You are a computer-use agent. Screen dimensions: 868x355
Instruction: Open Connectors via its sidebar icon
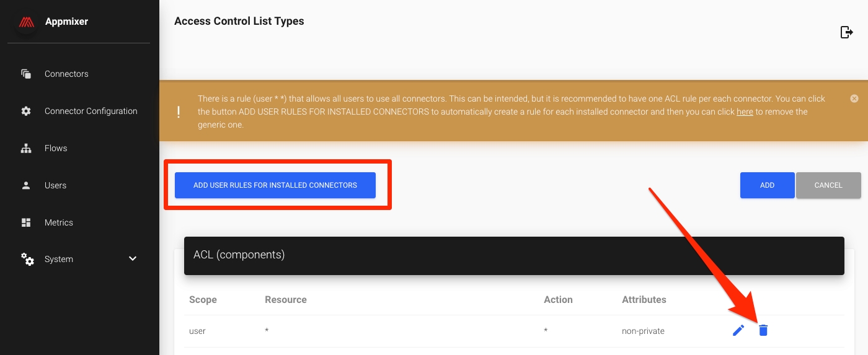click(26, 74)
